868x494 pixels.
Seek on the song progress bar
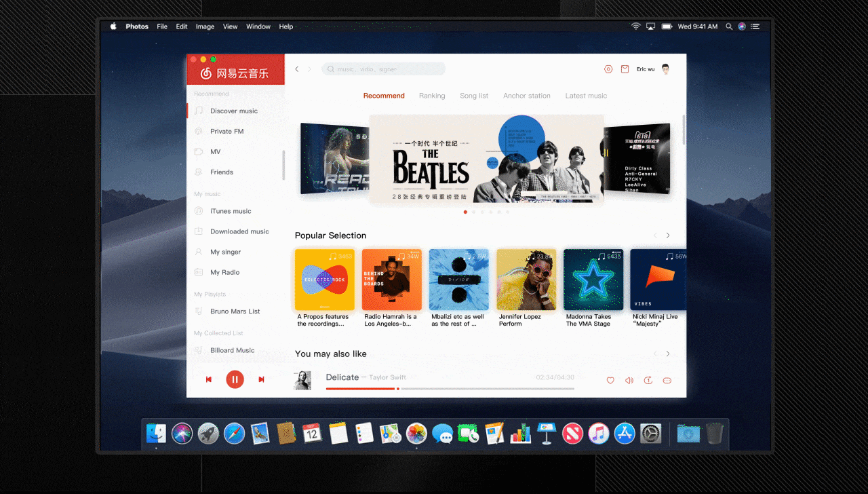coord(450,389)
